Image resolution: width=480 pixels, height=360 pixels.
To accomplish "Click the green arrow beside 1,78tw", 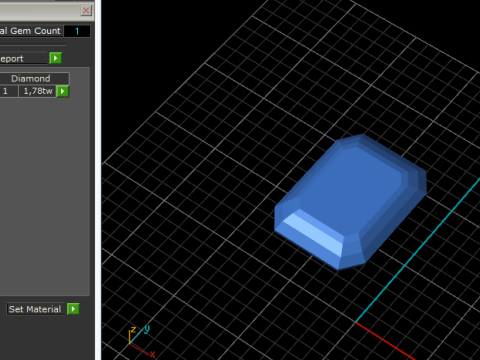I will tap(63, 91).
